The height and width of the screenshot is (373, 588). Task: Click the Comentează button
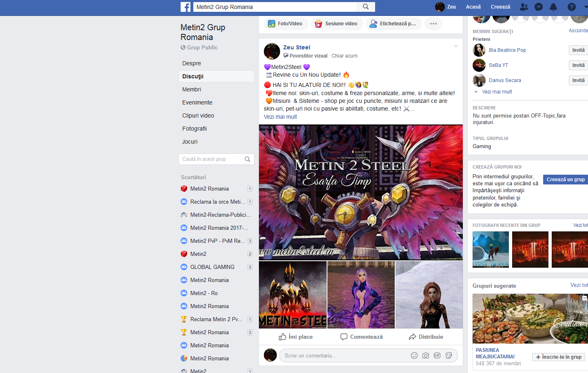point(361,337)
